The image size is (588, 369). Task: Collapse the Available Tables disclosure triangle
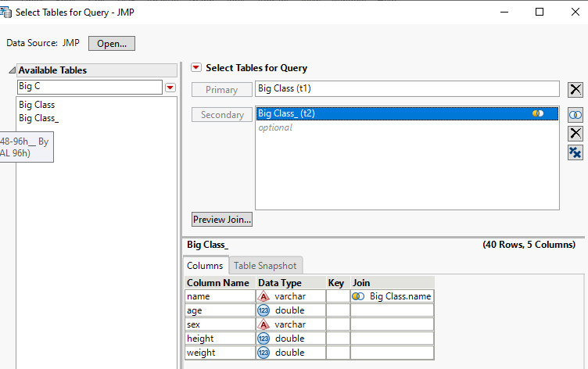(x=13, y=70)
